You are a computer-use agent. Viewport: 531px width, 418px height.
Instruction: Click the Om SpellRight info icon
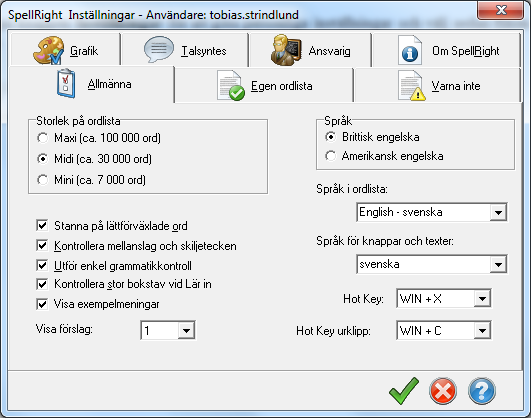(410, 50)
